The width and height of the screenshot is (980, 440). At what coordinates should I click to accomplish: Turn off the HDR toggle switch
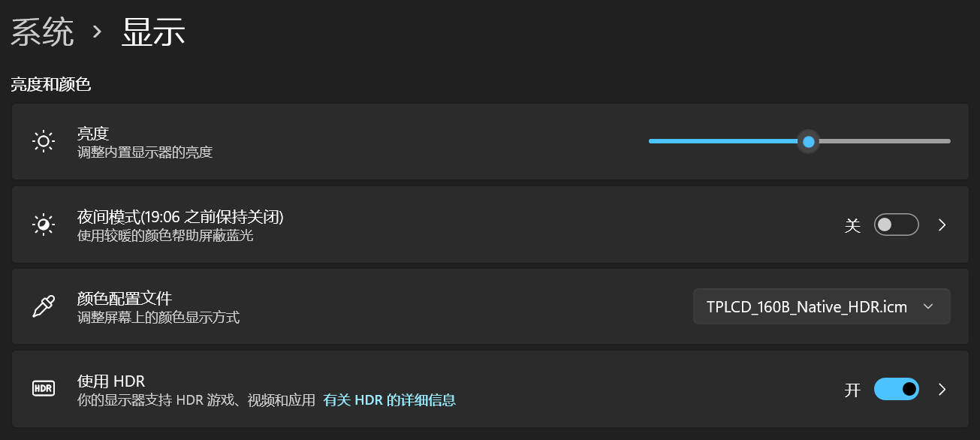tap(896, 389)
